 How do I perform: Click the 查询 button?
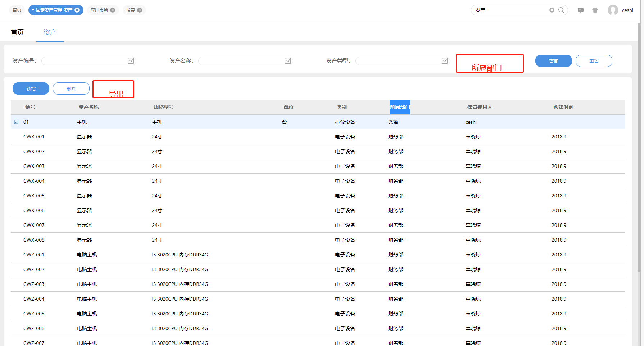coord(553,61)
